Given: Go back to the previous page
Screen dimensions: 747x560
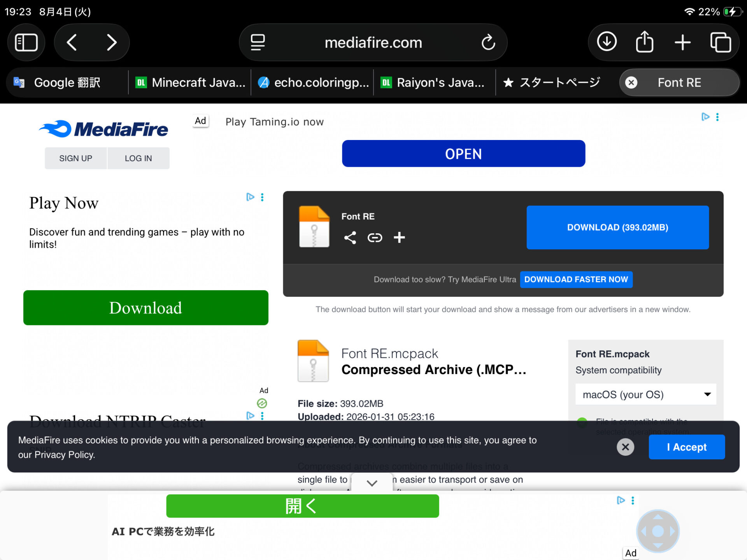Looking at the screenshot, I should coord(72,42).
